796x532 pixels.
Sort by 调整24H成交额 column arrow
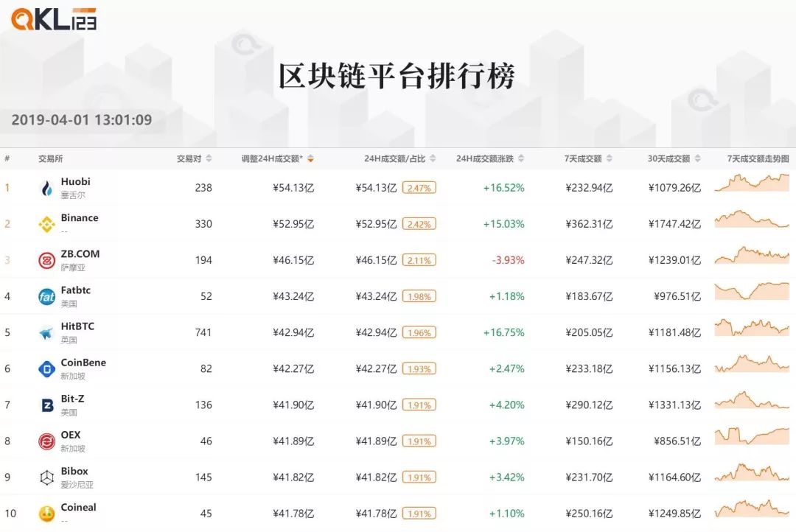point(310,158)
